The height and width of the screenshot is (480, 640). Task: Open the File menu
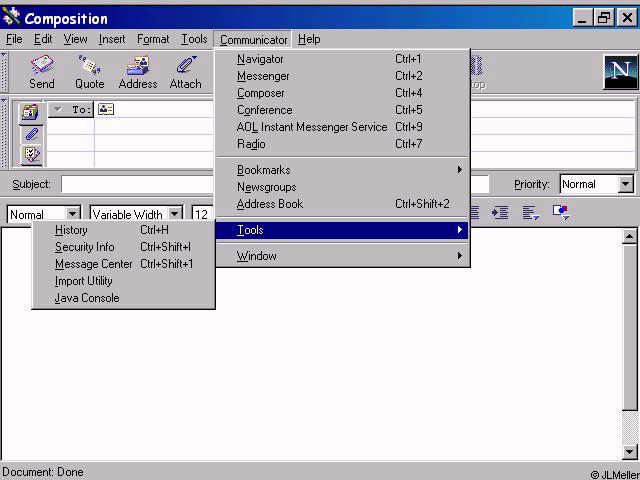(x=14, y=39)
